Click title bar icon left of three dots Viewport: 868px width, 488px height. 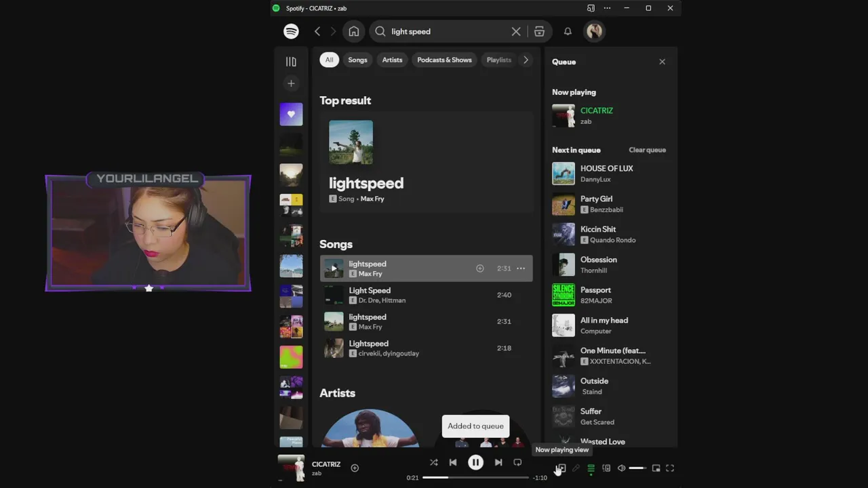pos(591,8)
